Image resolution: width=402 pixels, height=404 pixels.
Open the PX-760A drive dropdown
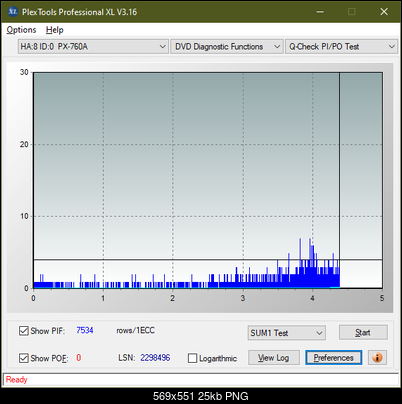click(x=93, y=47)
